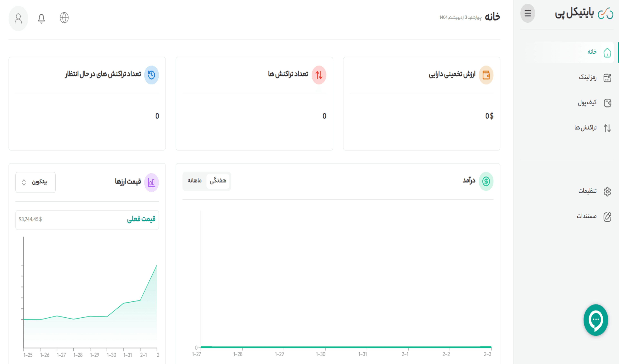Screen dimensions: 619x364
Task: Click the date text چهارشنبه 3 اردیبهشت 1404
Action: pos(460,17)
